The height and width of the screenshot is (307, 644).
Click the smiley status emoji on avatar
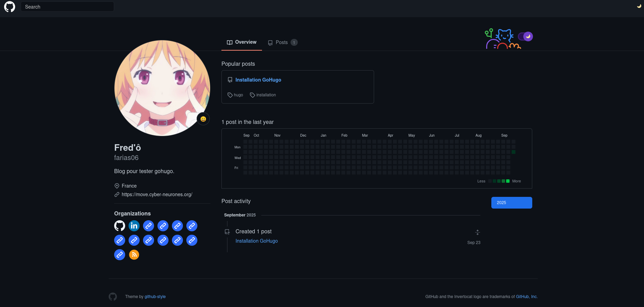(x=203, y=119)
